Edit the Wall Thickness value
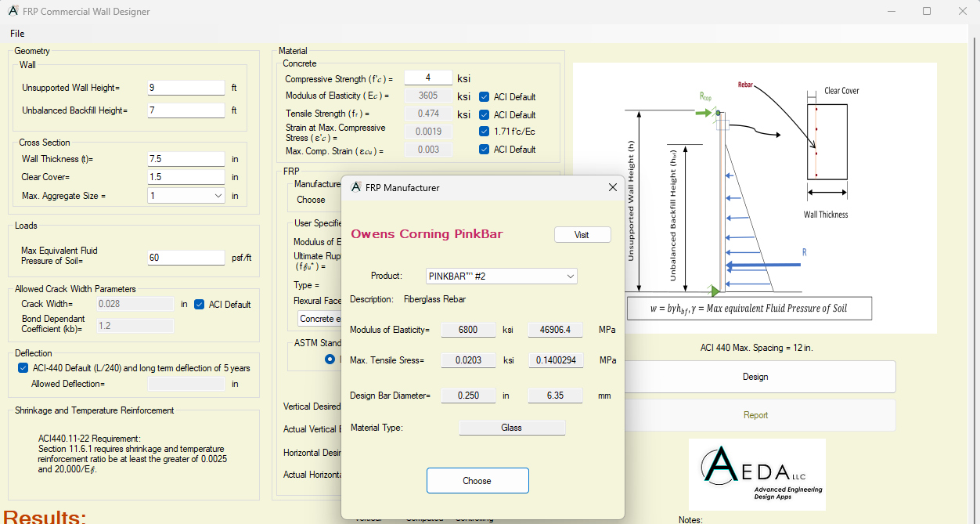Viewport: 980px width, 524px height. coord(186,159)
